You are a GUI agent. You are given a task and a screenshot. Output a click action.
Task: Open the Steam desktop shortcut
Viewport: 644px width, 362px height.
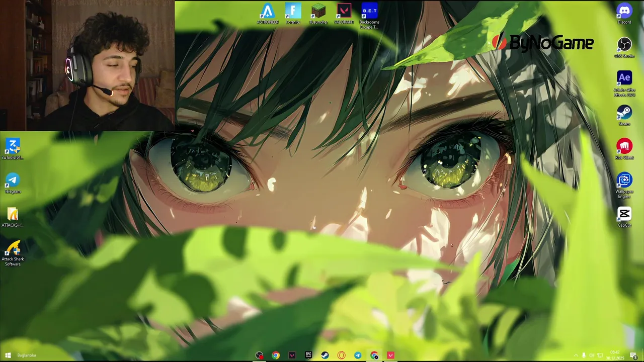(624, 115)
